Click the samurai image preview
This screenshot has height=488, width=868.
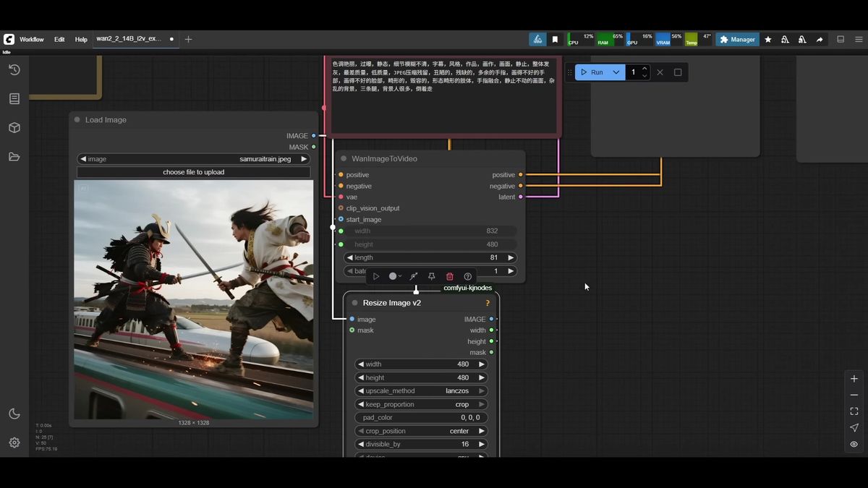point(194,299)
